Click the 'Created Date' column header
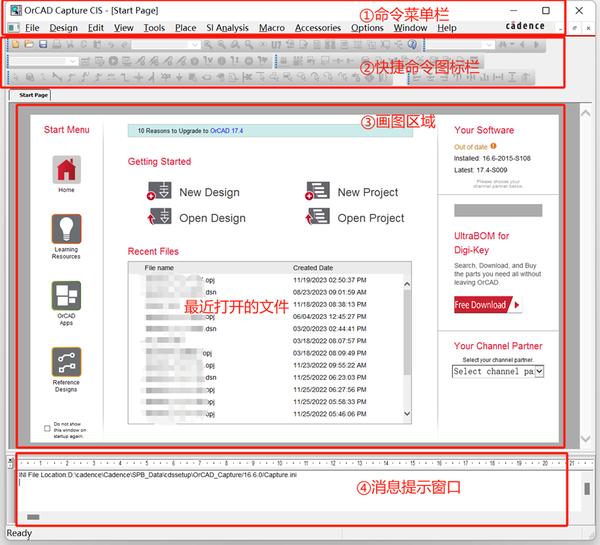Viewport: 600px width, 545px height. click(x=313, y=268)
